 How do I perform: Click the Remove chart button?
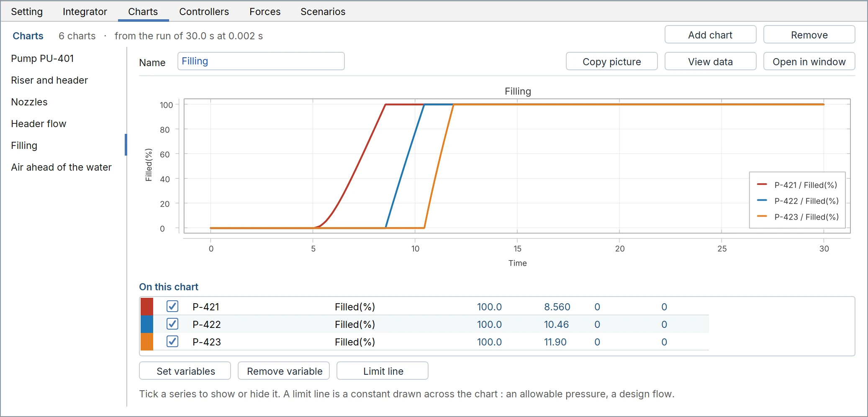pos(809,35)
